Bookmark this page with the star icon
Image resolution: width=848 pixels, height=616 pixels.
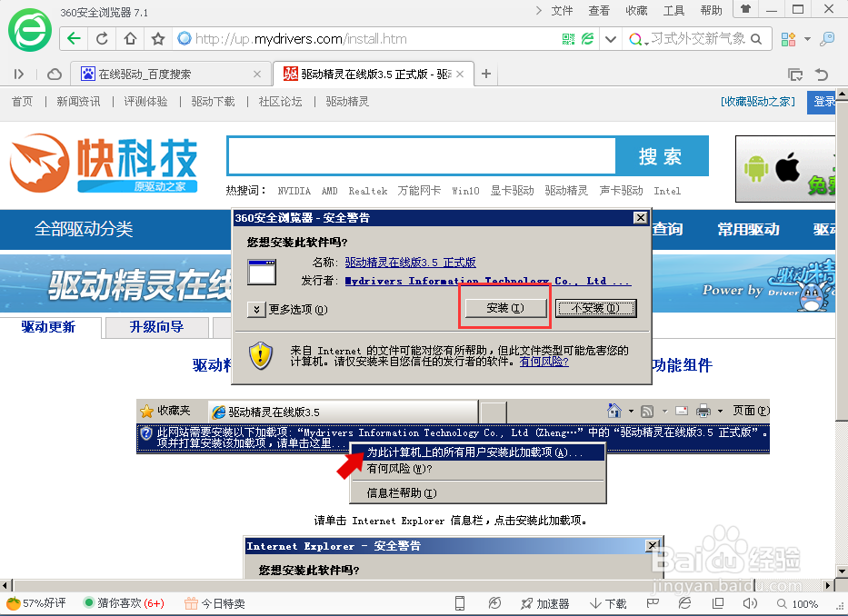[x=158, y=39]
